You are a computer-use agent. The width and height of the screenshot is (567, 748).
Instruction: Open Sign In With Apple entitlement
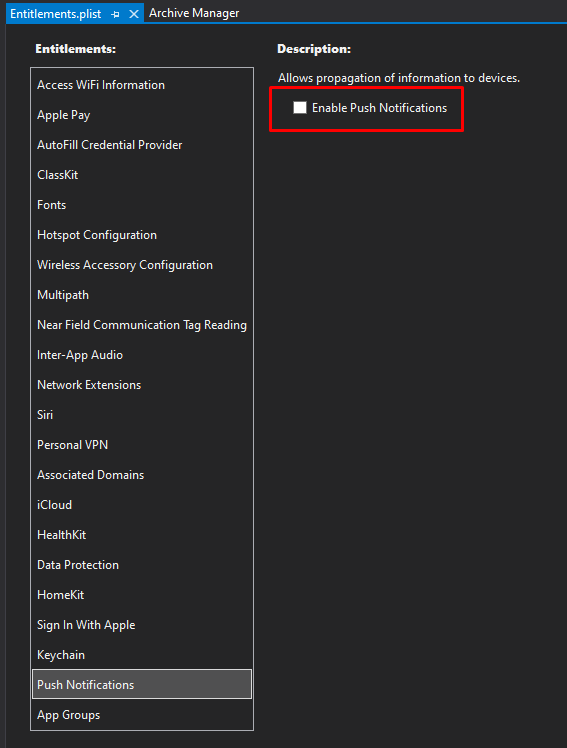pos(142,625)
